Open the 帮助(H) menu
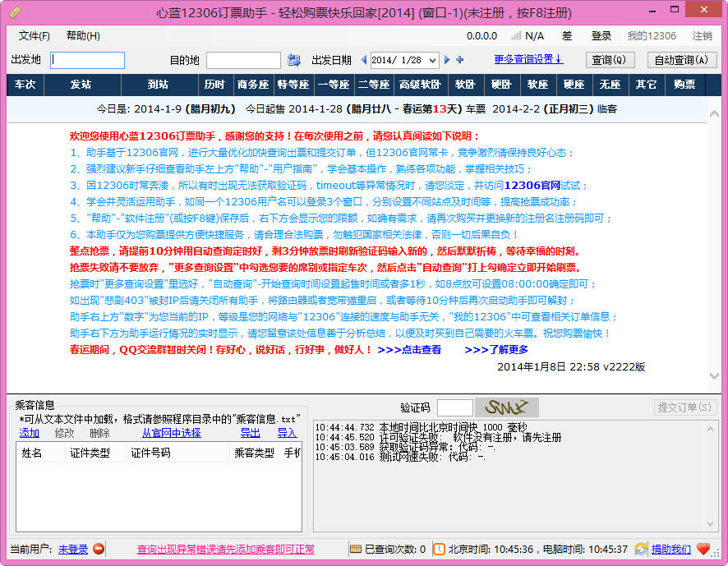 83,37
